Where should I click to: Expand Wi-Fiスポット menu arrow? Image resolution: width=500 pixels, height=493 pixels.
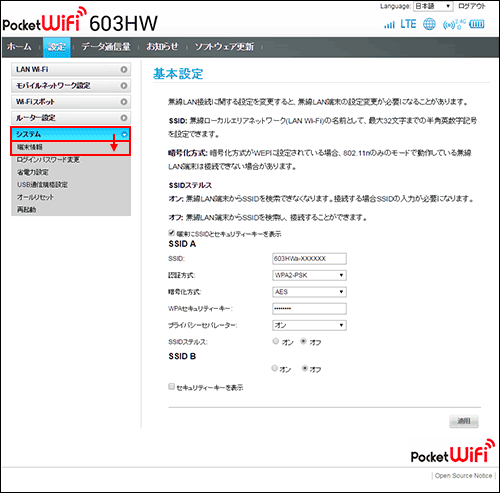click(x=124, y=102)
